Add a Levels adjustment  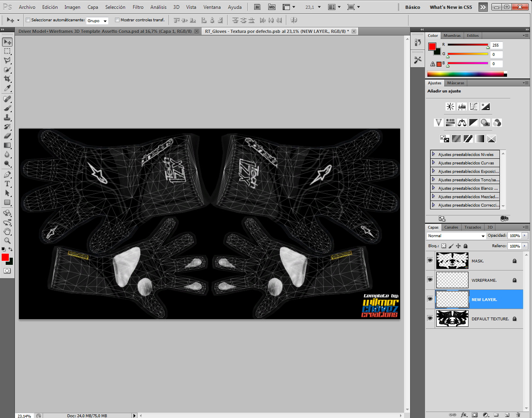pyautogui.click(x=462, y=107)
